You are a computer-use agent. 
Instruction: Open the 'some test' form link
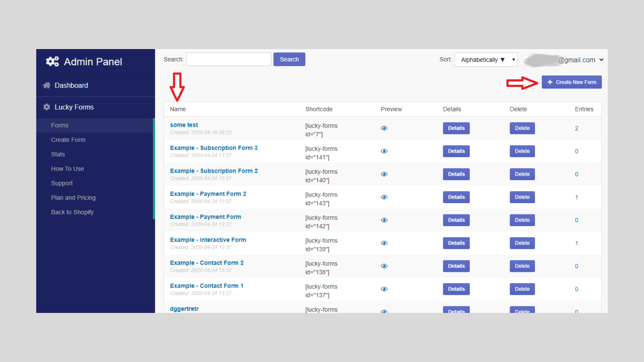coord(184,125)
